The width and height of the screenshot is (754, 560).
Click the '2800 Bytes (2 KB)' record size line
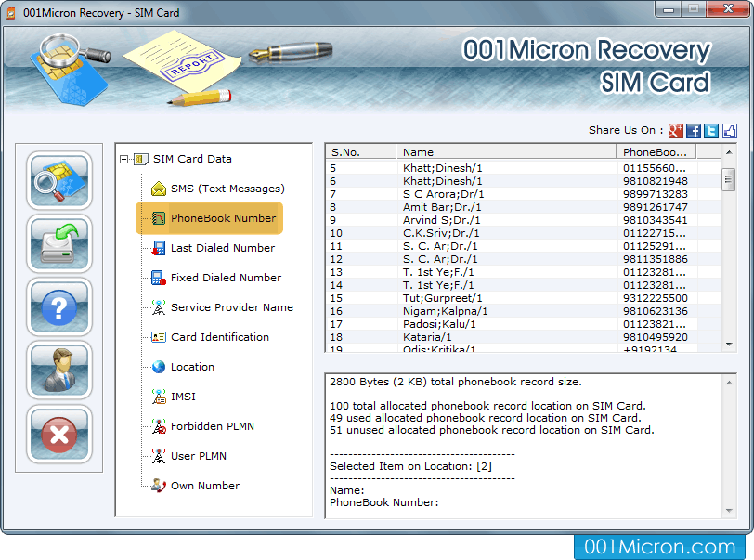[x=456, y=382]
